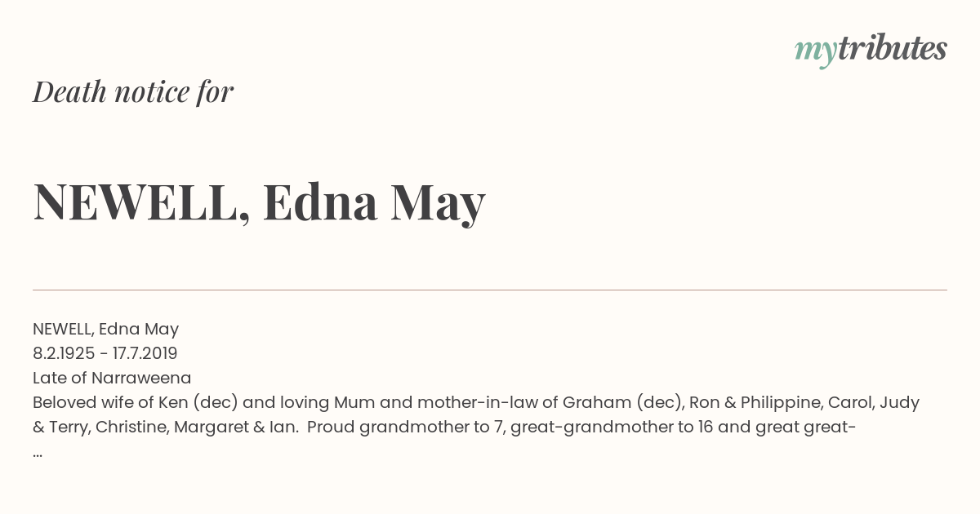Expand truncated notice via the ellipsis
This screenshot has width=980, height=514.
coord(38,453)
